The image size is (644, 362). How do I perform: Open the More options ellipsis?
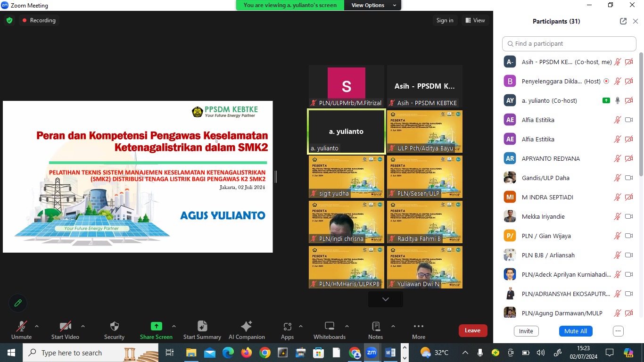(419, 326)
